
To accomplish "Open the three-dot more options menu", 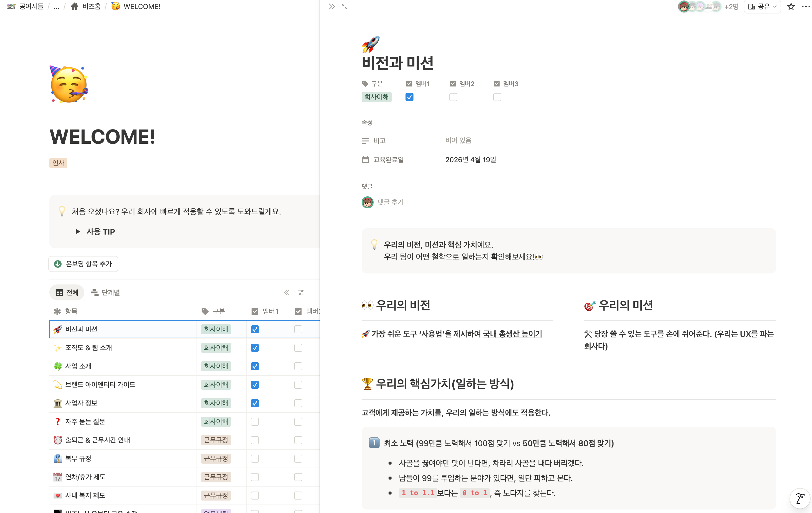I will point(806,6).
